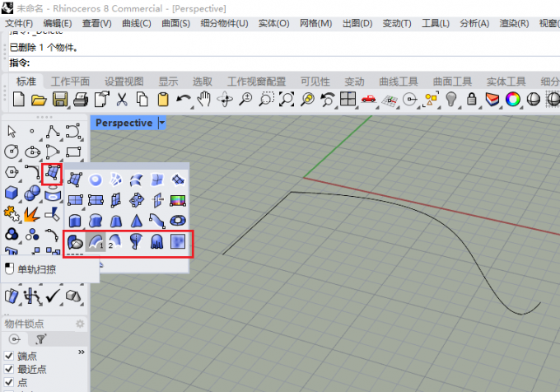Switch to the 曲面工具 toolbar tab
Screen dimensions: 560x392
(452, 82)
